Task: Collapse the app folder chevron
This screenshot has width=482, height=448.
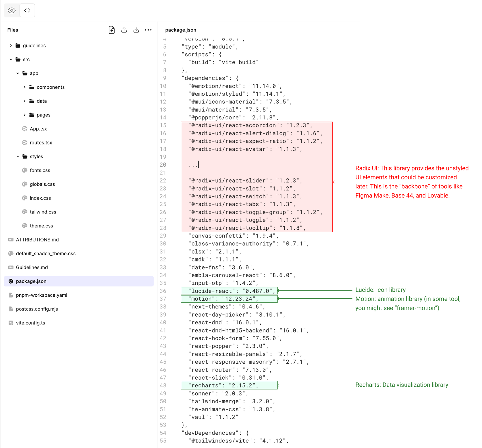Action: (18, 73)
